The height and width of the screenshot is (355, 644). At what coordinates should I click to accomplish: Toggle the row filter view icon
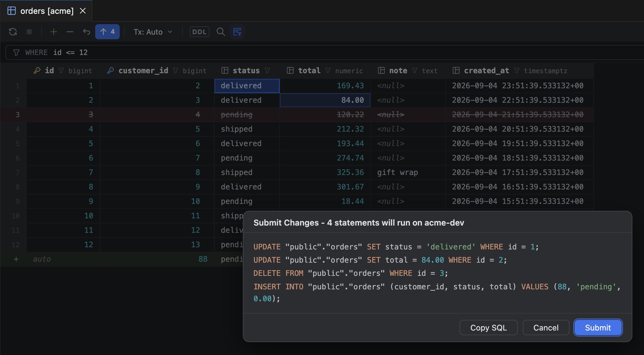[x=237, y=32]
